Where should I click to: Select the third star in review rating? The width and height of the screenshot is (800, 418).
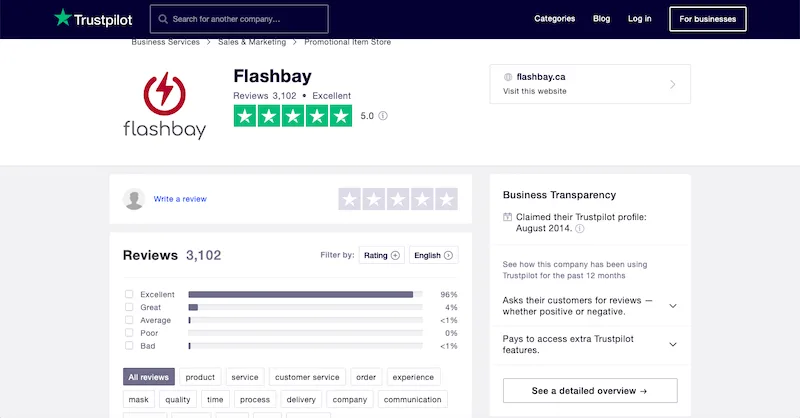point(398,199)
